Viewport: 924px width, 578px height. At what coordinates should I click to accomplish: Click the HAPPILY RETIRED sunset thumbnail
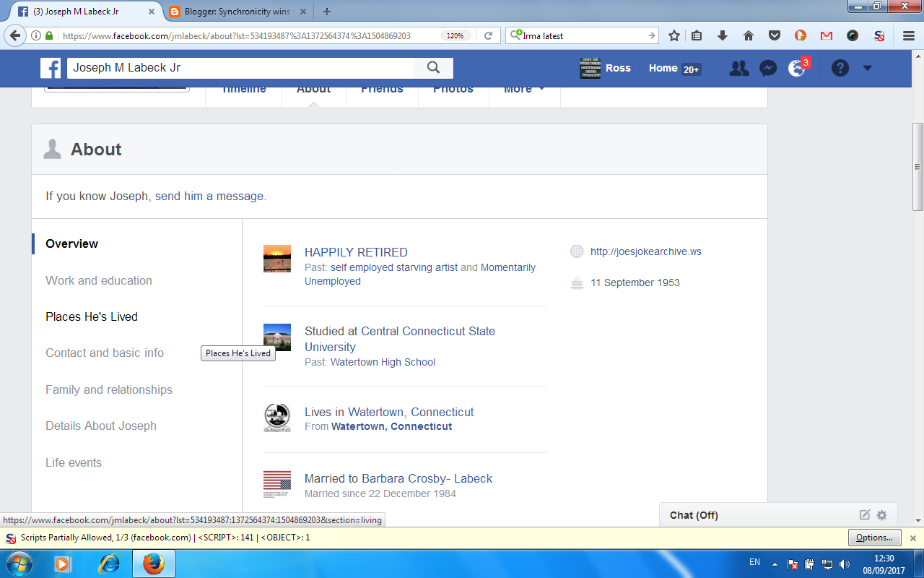[277, 259]
